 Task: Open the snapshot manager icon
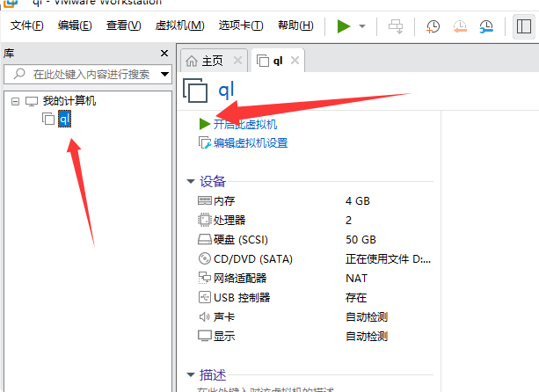coord(486,26)
